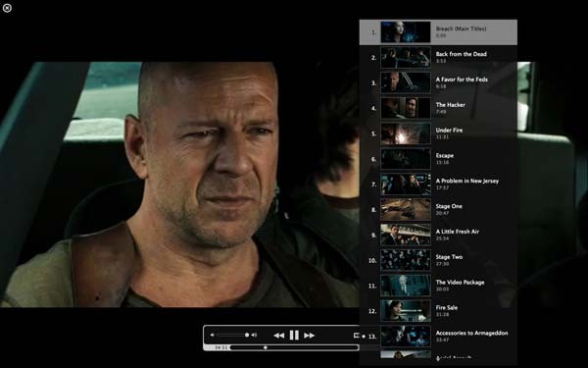Click the rewind button

point(278,336)
